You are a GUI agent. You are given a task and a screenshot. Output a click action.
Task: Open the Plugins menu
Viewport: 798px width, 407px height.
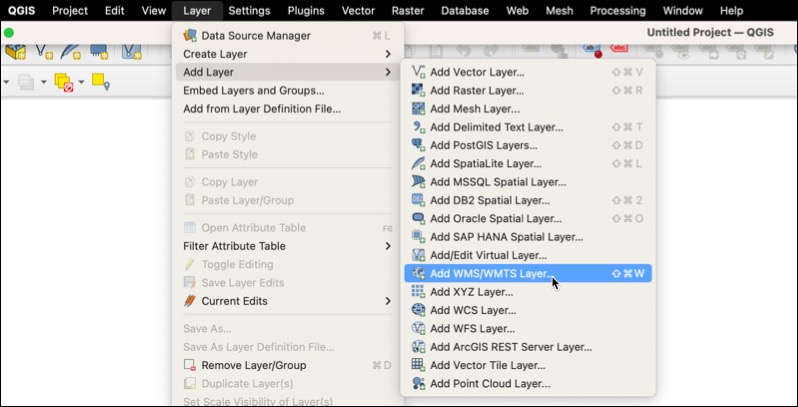point(306,11)
